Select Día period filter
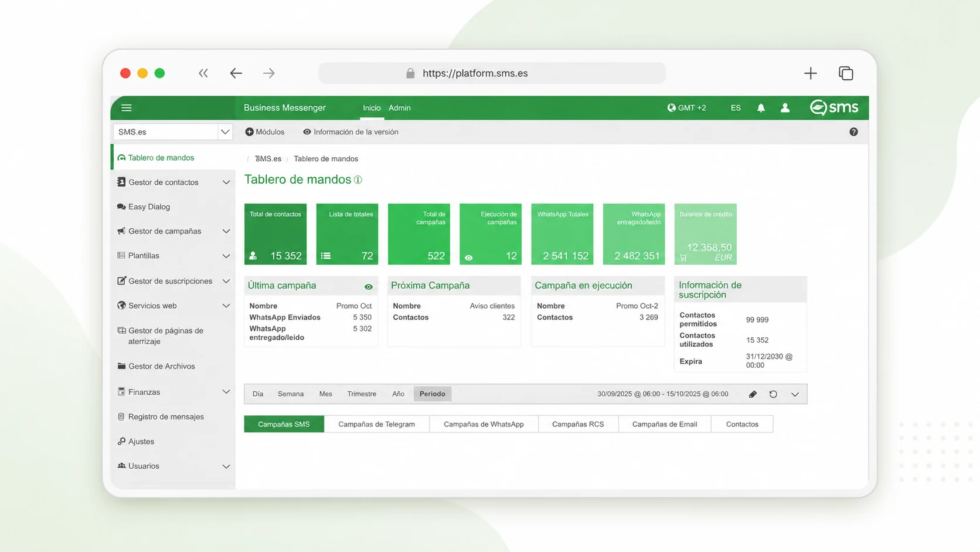The width and height of the screenshot is (980, 552). tap(258, 394)
